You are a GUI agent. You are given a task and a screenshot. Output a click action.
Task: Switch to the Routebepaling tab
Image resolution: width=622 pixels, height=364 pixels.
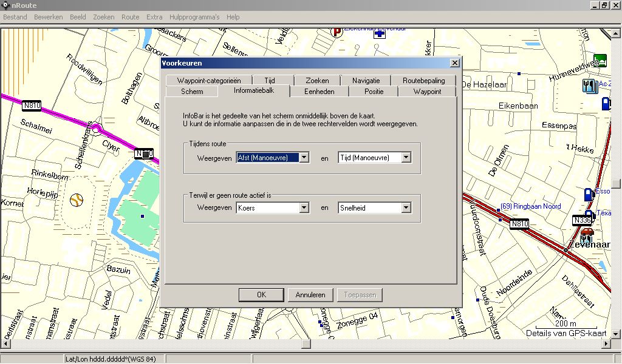coord(423,81)
